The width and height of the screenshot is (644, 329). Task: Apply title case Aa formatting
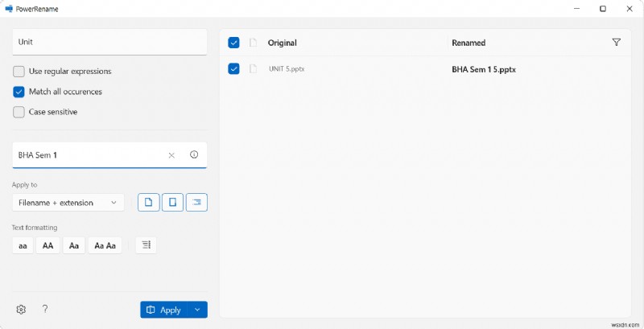tap(74, 245)
